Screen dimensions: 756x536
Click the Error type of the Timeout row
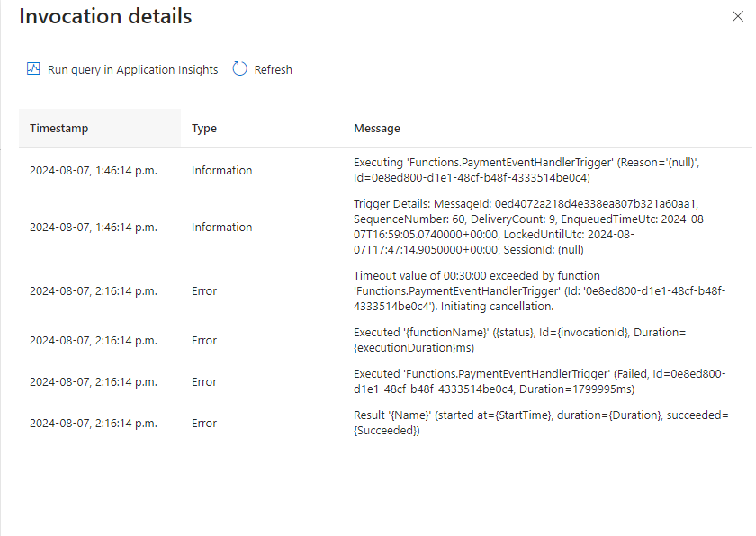pos(204,290)
